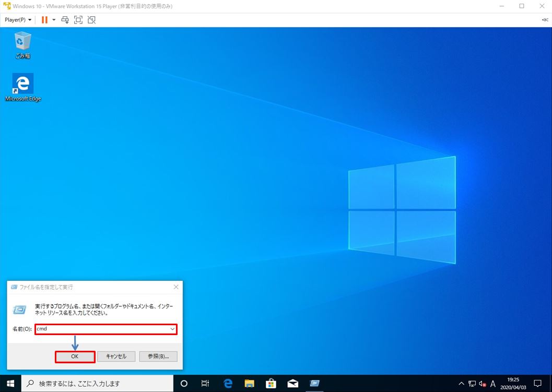Enter full screen mode via the toolbar icon

(78, 20)
